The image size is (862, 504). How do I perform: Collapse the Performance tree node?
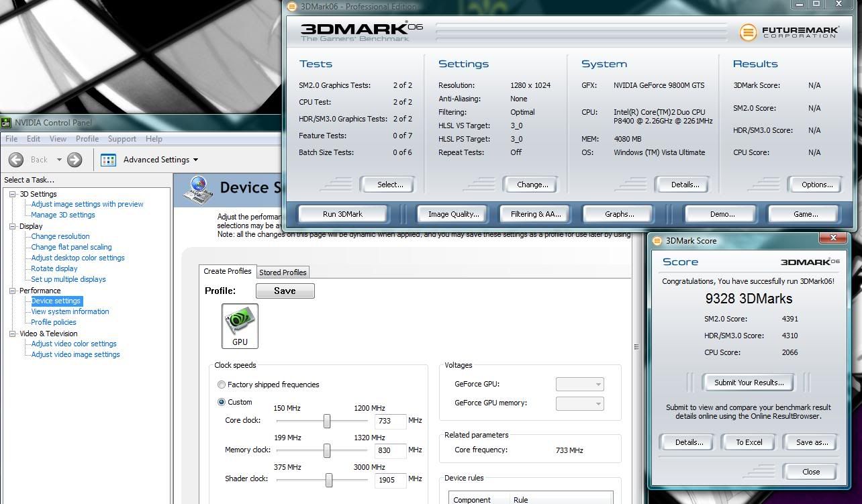[x=13, y=291]
